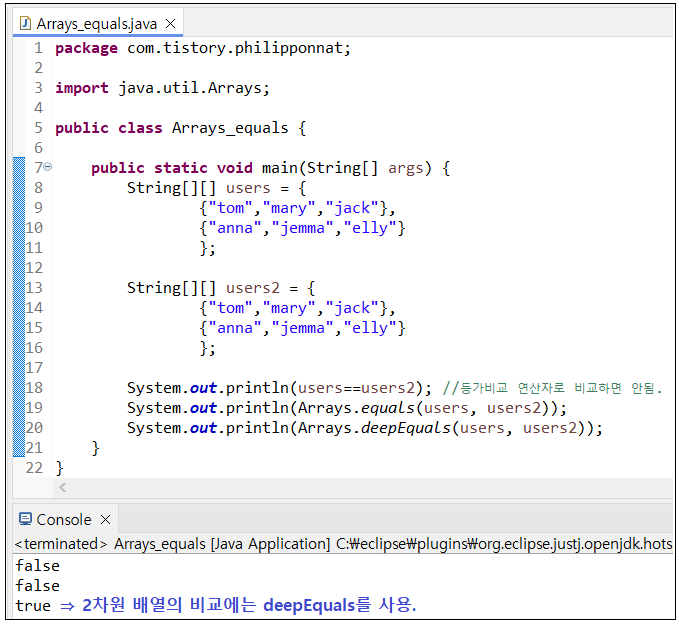Click the 'package' keyword on line 1
The height and width of the screenshot is (624, 679).
(86, 48)
